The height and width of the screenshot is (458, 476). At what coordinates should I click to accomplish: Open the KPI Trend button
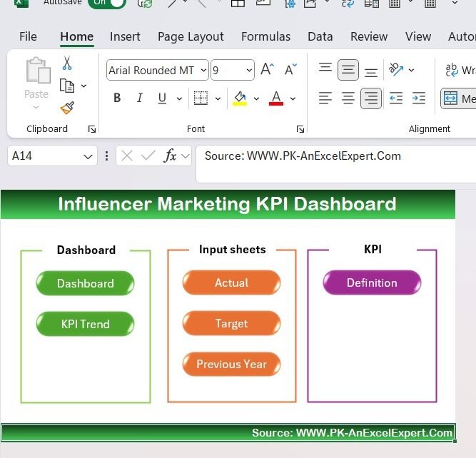(86, 324)
